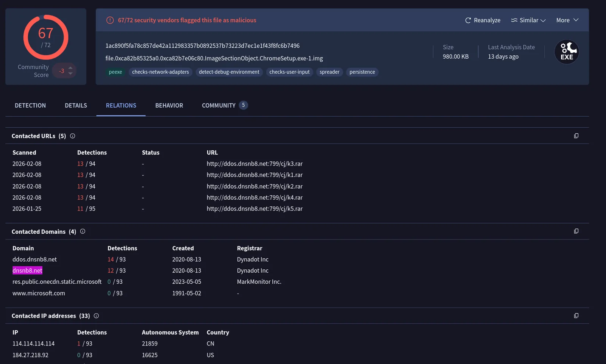Image resolution: width=606 pixels, height=364 pixels.
Task: Click the Last Analysis Date value
Action: 503,56
